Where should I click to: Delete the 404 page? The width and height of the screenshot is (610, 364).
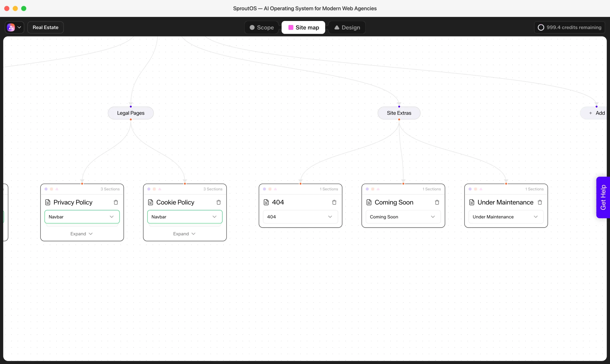click(x=334, y=202)
